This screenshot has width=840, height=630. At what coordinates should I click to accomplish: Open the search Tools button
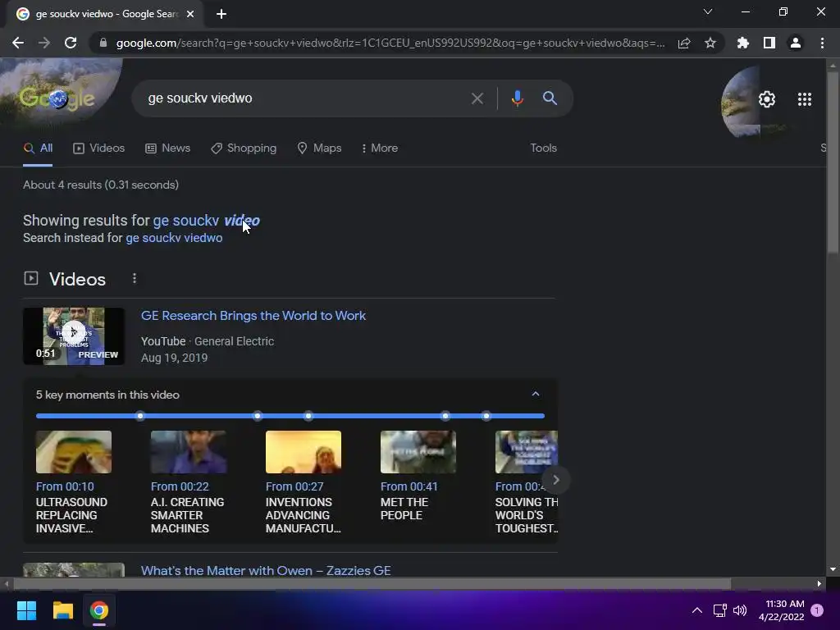(543, 148)
